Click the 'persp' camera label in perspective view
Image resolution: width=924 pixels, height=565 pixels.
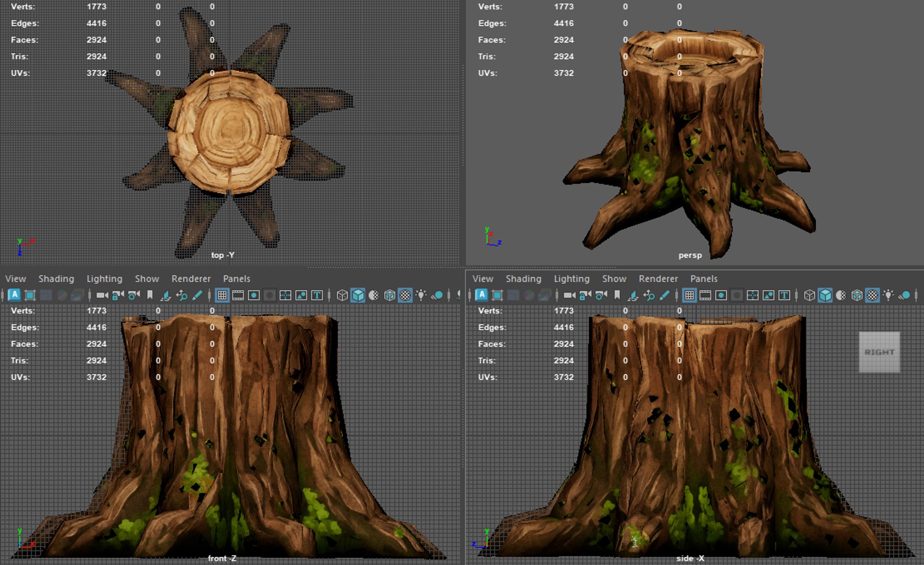click(690, 255)
